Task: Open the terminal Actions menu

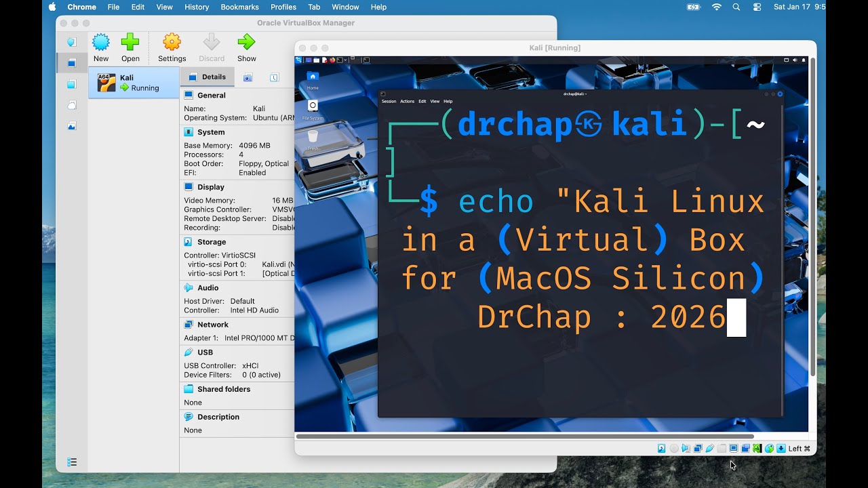Action: tap(407, 101)
